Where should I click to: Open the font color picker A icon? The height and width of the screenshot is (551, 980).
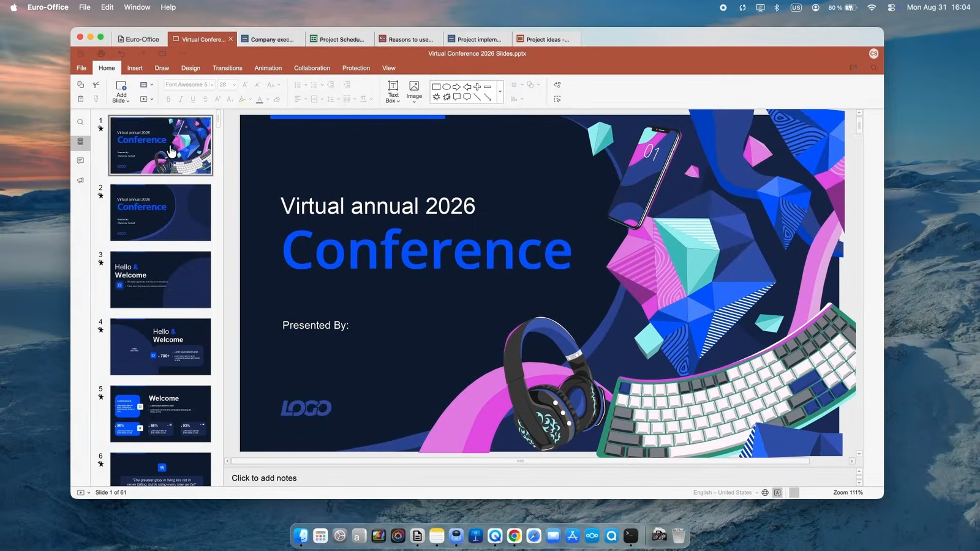[x=260, y=99]
